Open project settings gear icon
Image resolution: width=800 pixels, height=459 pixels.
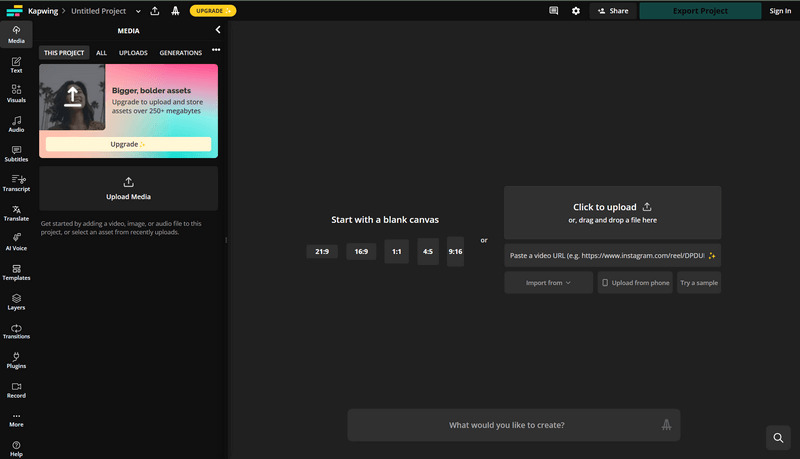[575, 11]
